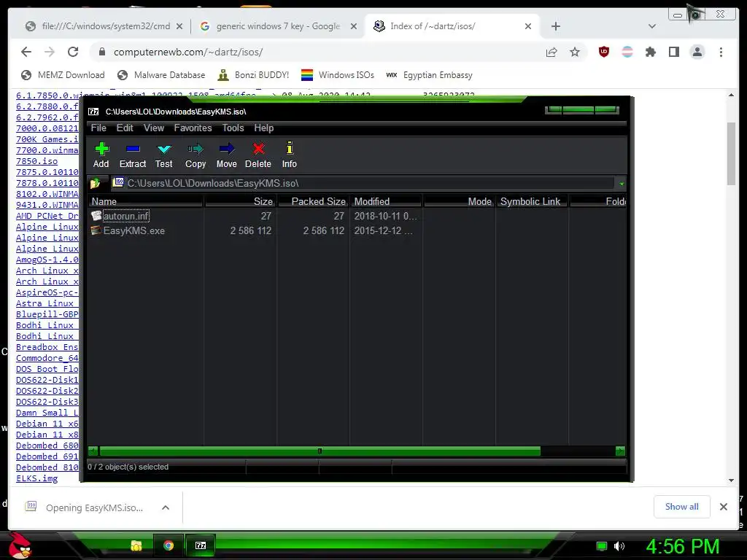747x560 pixels.
Task: Open the 7-Zip View menu
Action: click(154, 128)
